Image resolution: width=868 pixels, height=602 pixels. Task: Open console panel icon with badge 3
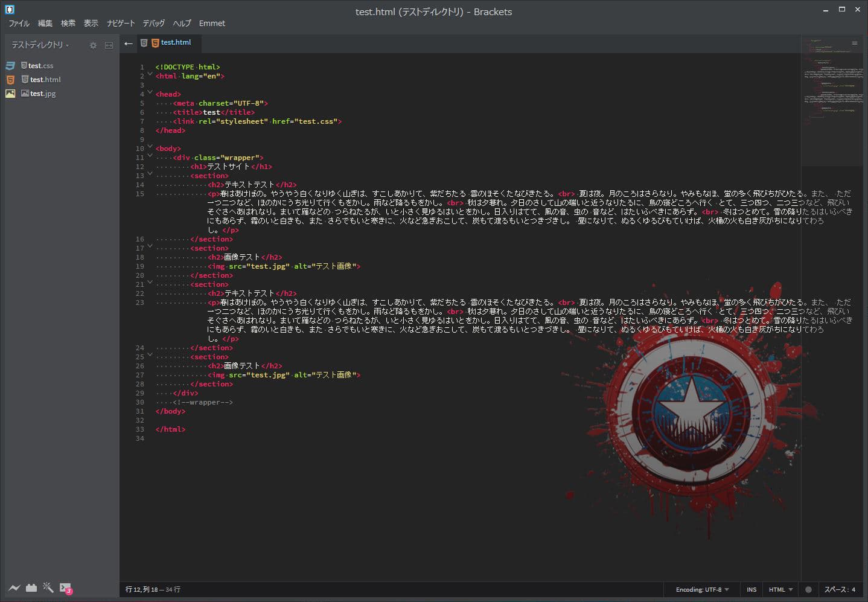pyautogui.click(x=66, y=588)
